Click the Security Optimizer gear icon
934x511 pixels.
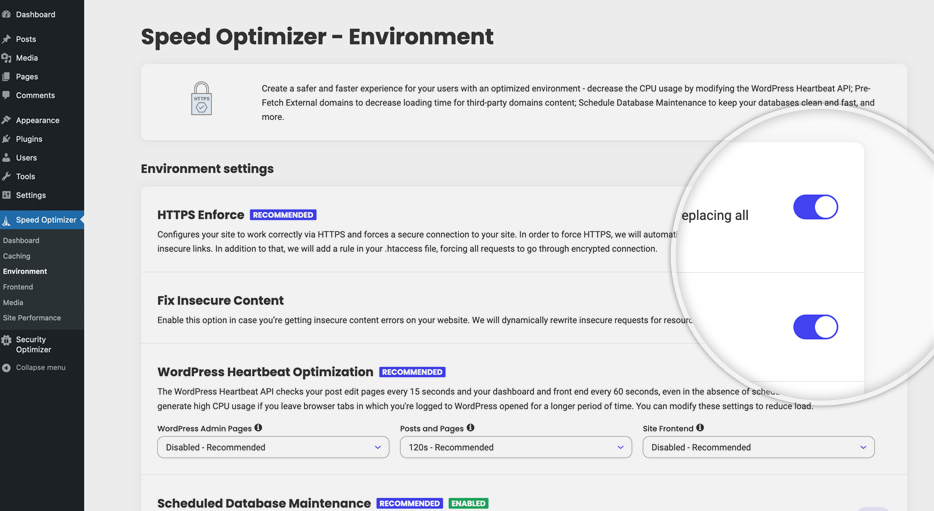[6, 340]
